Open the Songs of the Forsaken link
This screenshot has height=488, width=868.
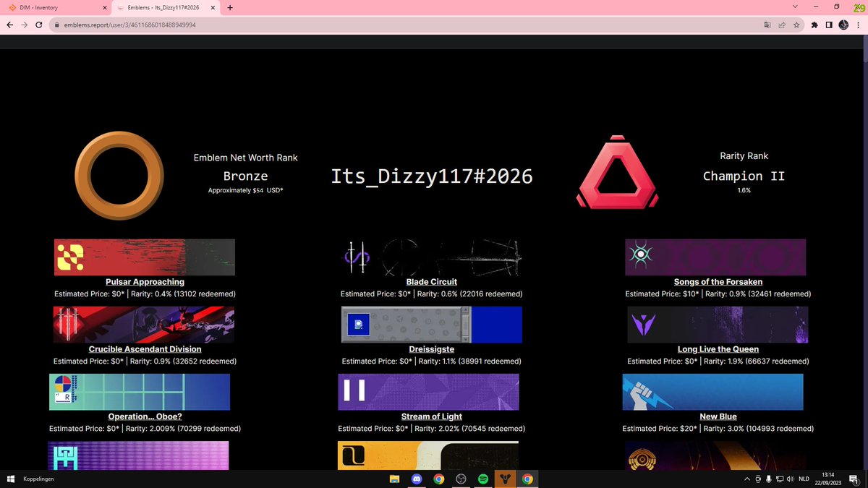tap(718, 282)
